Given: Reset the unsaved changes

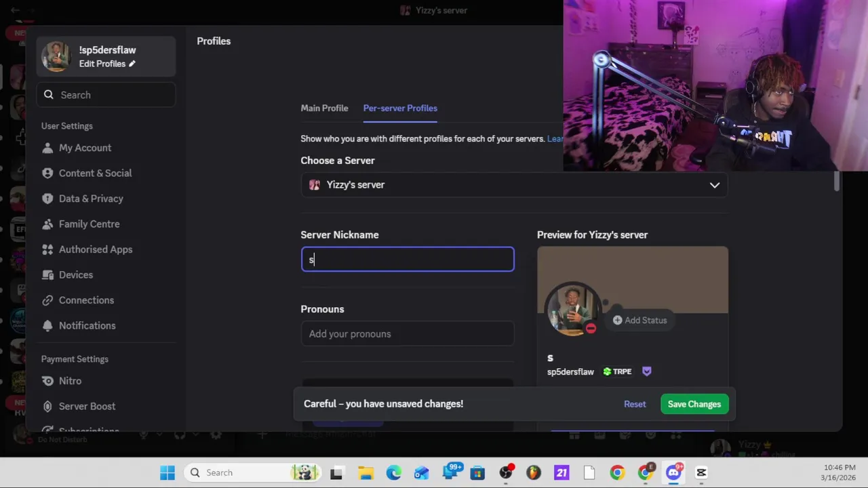Looking at the screenshot, I should [635, 404].
